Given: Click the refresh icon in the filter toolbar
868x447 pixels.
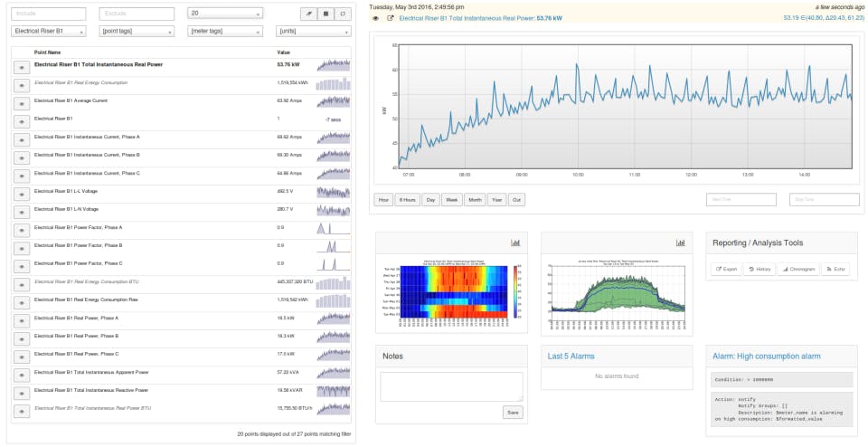Looking at the screenshot, I should tap(343, 14).
